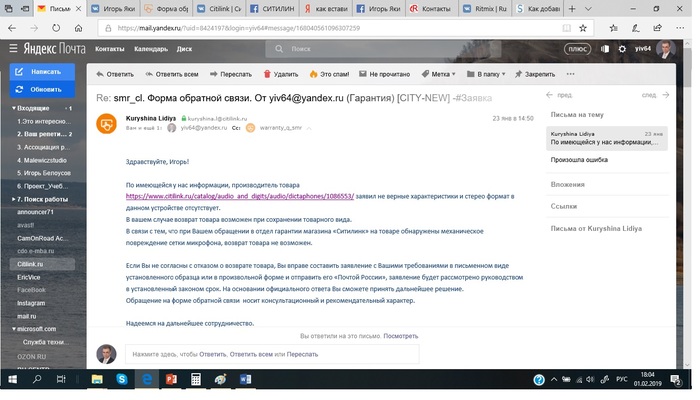700x400 pixels.
Task: Click the quick reply input field
Action: 270,354
